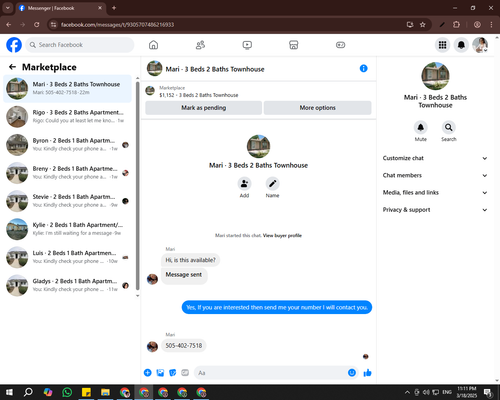
Task: Open the Friends icon in top navigation
Action: point(200,45)
